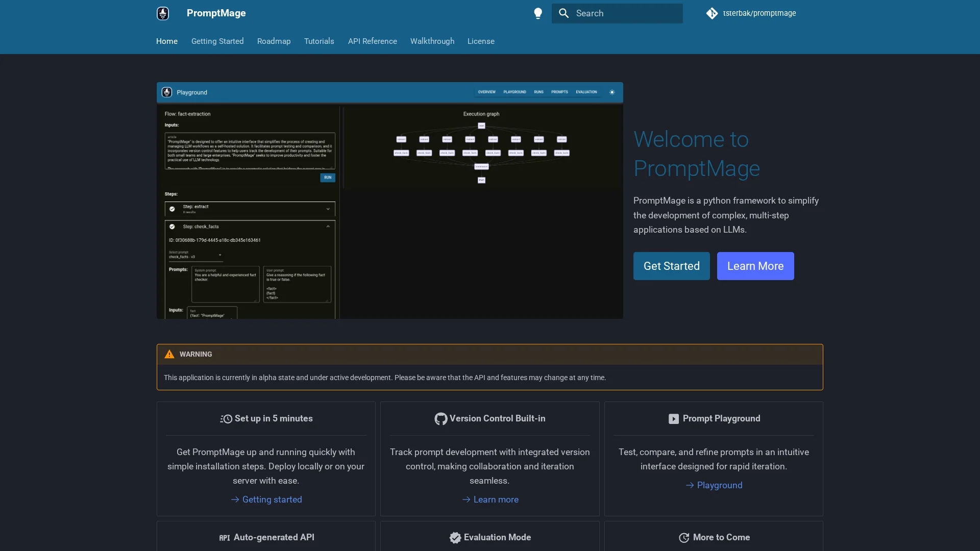Image resolution: width=980 pixels, height=551 pixels.
Task: Open the Walkthrough tab
Action: coord(432,41)
